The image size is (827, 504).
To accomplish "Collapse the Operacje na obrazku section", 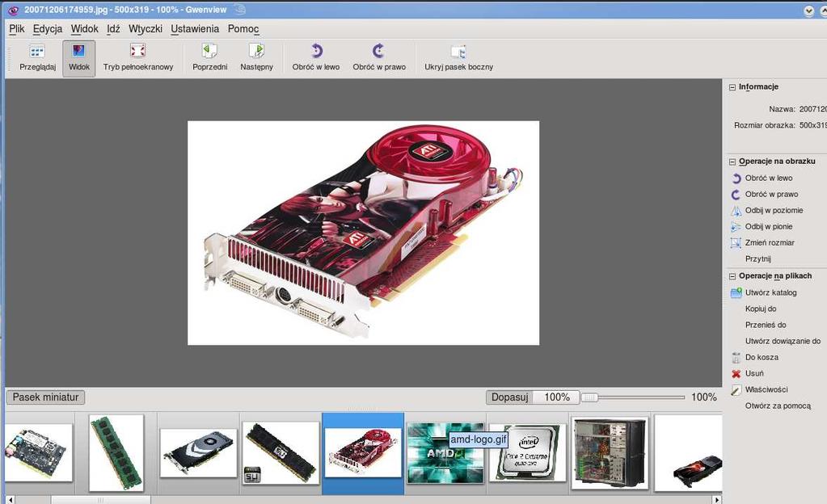I will pyautogui.click(x=732, y=162).
